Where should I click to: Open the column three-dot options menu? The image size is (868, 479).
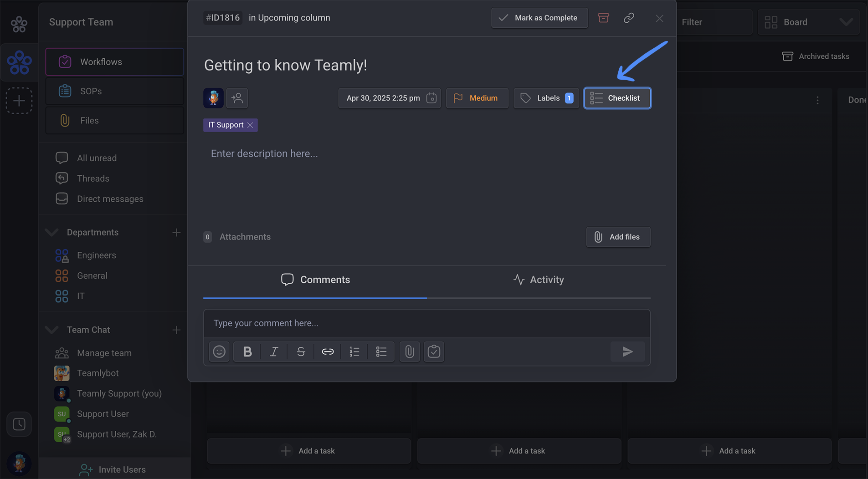pos(817,100)
